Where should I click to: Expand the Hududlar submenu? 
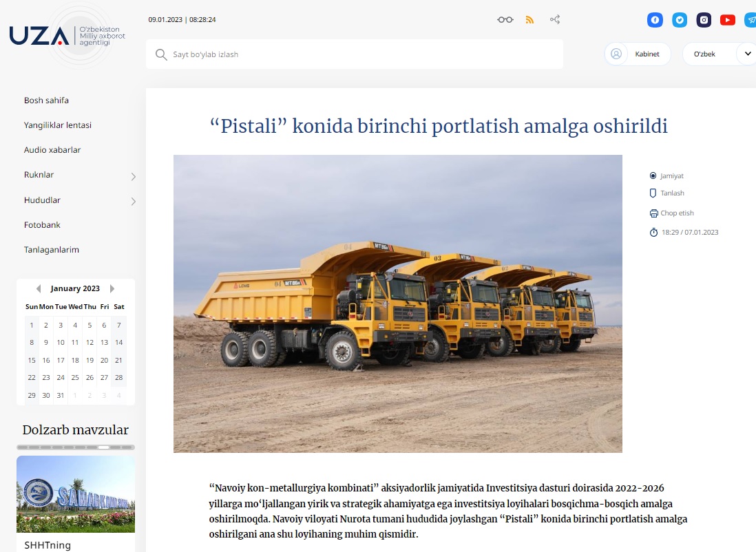coord(134,201)
